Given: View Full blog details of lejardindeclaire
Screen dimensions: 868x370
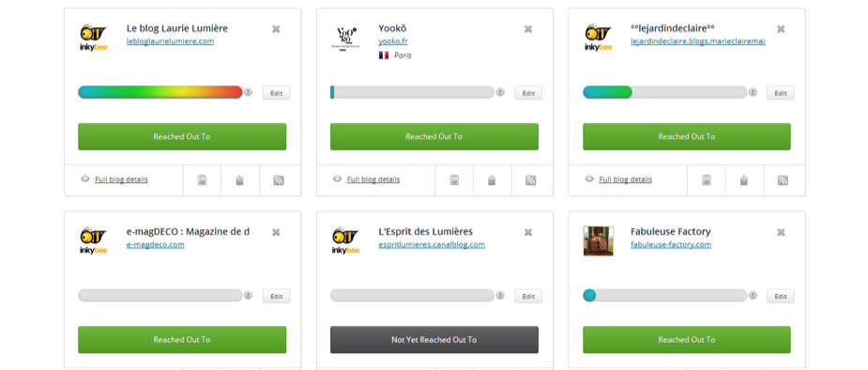Looking at the screenshot, I should pyautogui.click(x=626, y=179).
